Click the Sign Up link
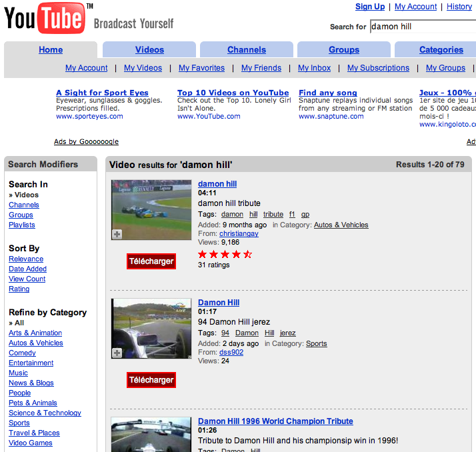 tap(370, 7)
